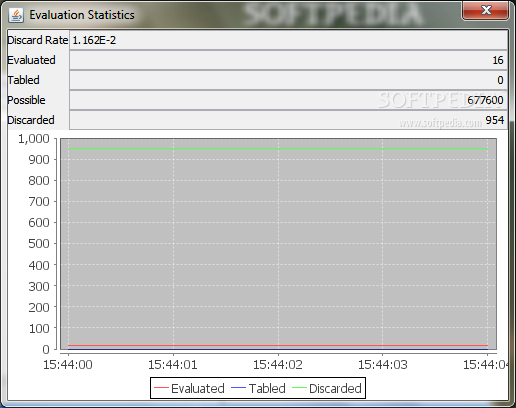Click the 200 y-axis label
Viewport: 516px width, 408px height.
[x=39, y=307]
